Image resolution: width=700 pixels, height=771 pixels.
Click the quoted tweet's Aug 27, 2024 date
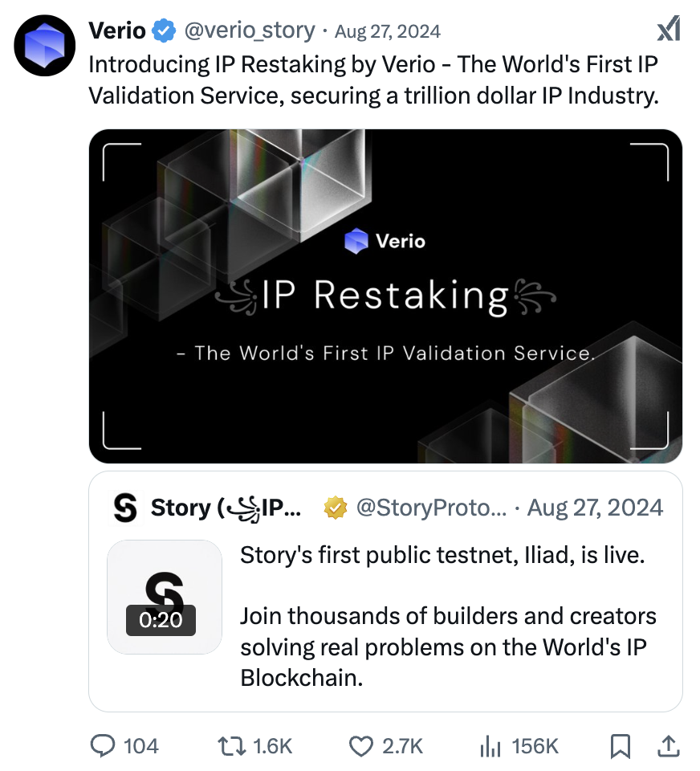[595, 508]
